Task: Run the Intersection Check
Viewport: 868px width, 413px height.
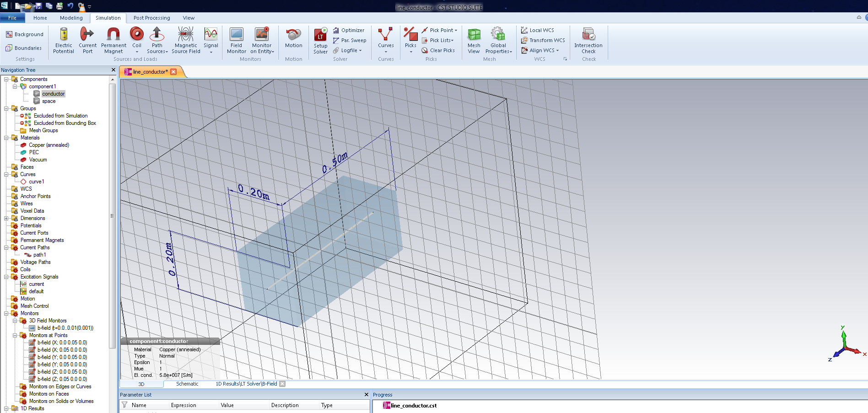Action: pyautogui.click(x=588, y=40)
